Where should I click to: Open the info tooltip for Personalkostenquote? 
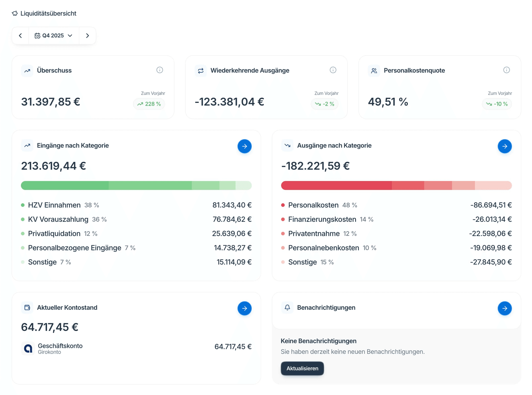coord(506,70)
